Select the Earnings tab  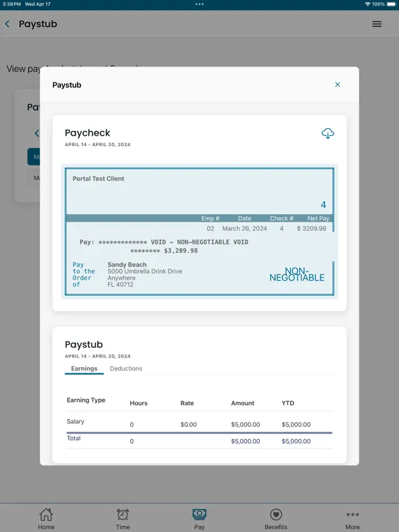84,369
